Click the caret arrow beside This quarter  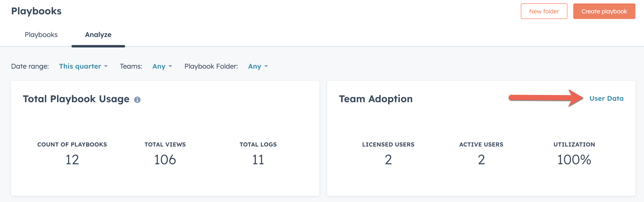[x=106, y=66]
